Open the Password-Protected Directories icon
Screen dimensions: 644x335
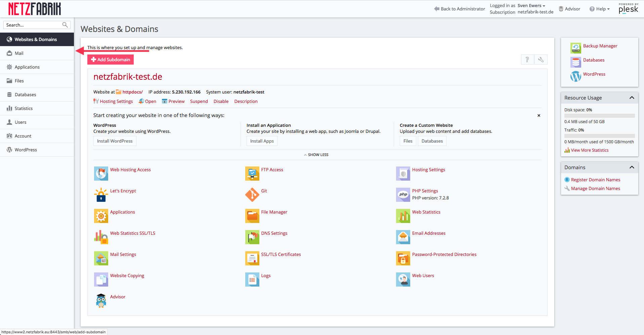click(x=403, y=258)
